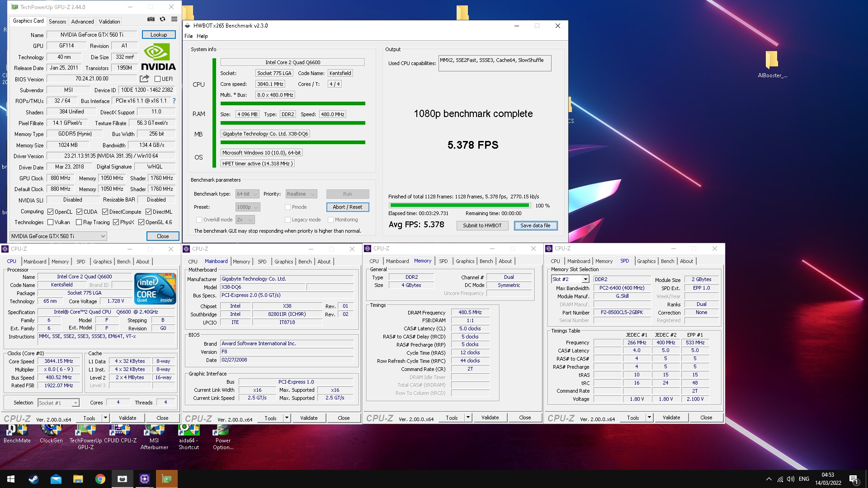The height and width of the screenshot is (488, 868).
Task: Open the Priority Realtime dropdown
Action: pyautogui.click(x=301, y=194)
